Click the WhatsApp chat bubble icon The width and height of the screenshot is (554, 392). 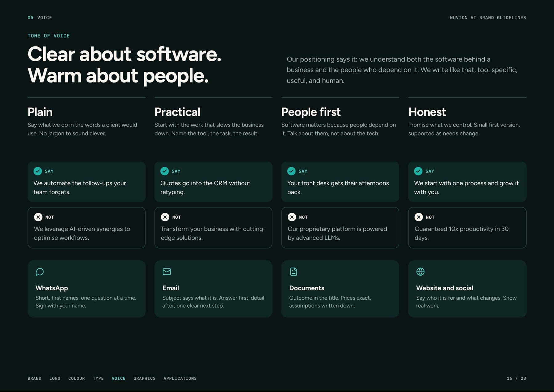pos(40,272)
